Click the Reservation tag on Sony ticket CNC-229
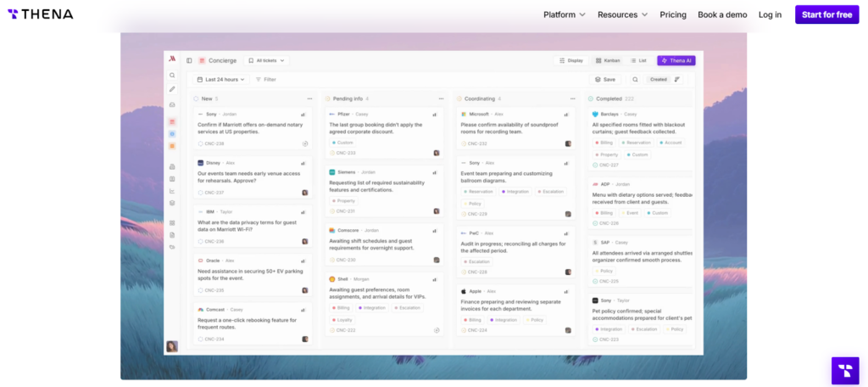868x387 pixels. pos(478,191)
